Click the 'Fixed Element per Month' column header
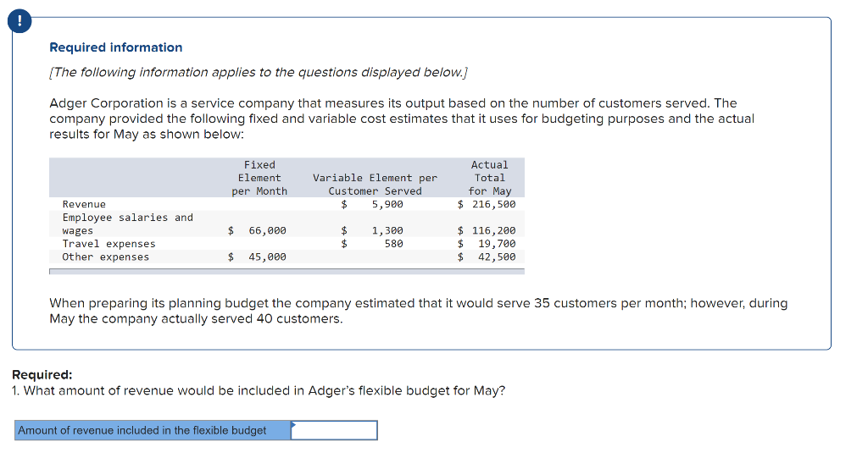Image resolution: width=868 pixels, height=453 pixels. [259, 178]
